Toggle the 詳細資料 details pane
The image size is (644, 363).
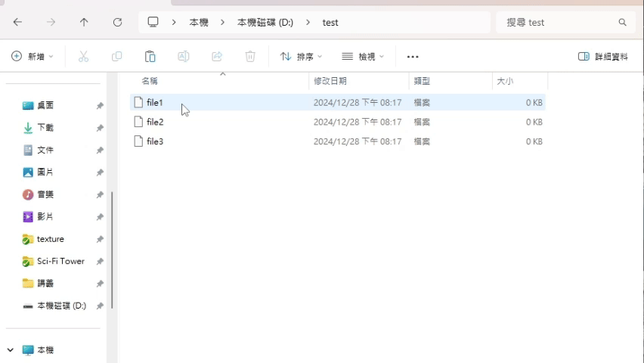point(602,57)
